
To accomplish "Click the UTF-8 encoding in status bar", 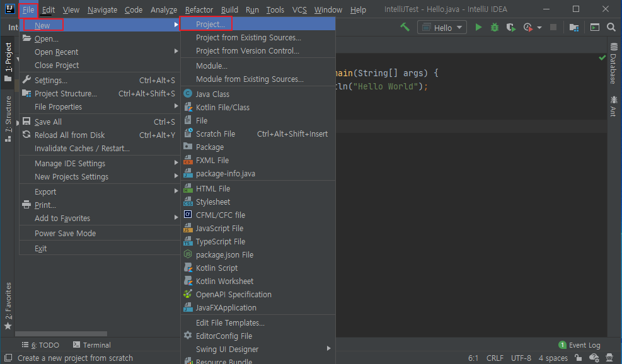I will [x=521, y=358].
